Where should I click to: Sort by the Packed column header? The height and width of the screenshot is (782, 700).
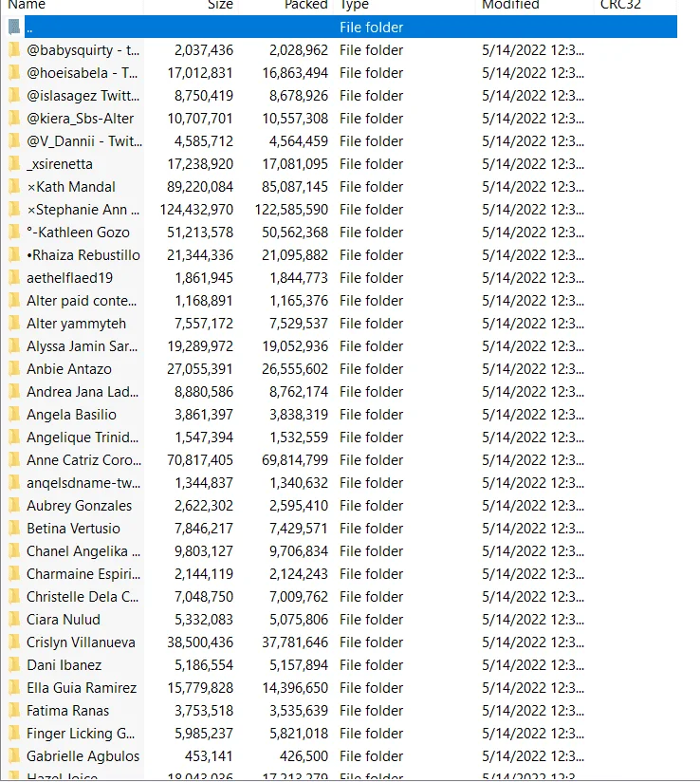(x=306, y=5)
